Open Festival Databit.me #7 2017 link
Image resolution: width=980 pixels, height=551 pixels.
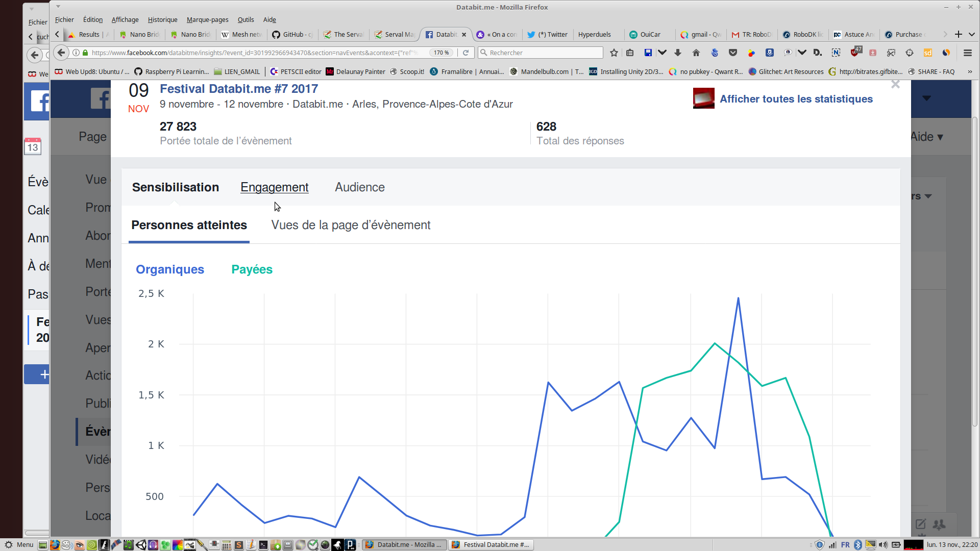click(x=238, y=89)
